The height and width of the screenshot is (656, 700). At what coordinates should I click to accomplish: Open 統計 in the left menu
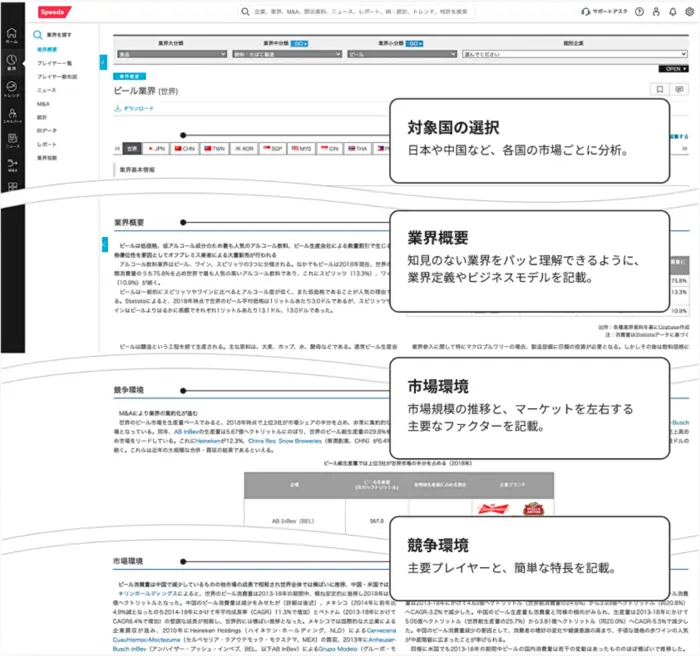tap(42, 117)
